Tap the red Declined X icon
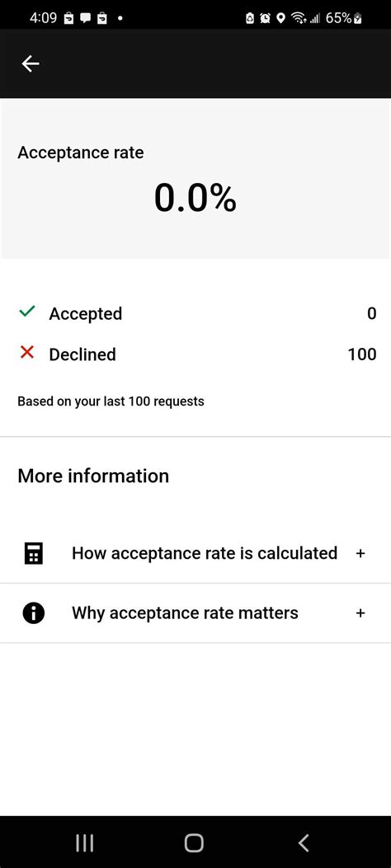This screenshot has height=868, width=391. (x=26, y=352)
